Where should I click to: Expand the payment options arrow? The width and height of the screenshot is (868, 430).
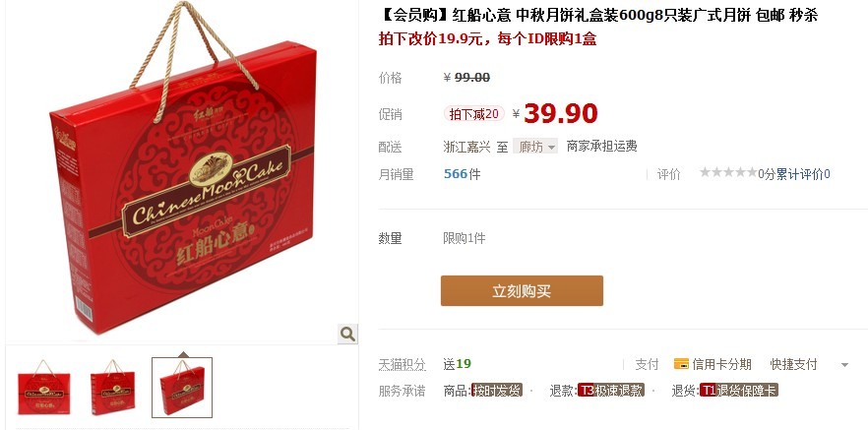tap(844, 365)
